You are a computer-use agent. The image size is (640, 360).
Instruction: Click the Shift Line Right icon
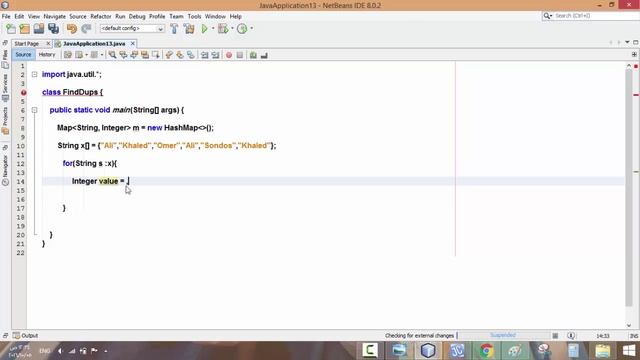click(215, 55)
